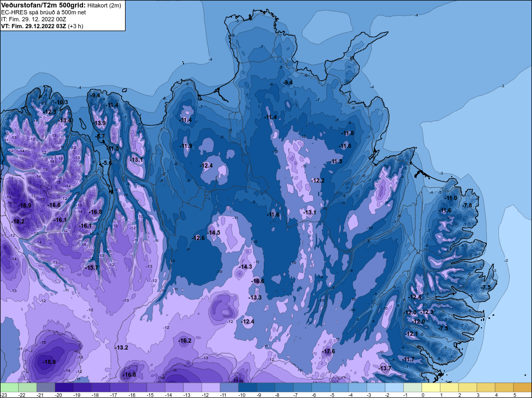
Task: Click the -11.9 temperature label
Action: coord(186,146)
